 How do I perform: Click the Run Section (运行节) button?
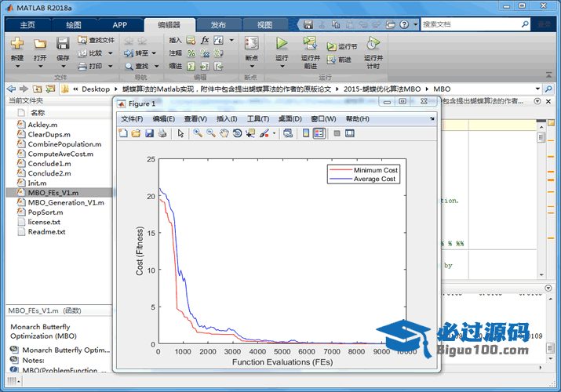(x=342, y=47)
